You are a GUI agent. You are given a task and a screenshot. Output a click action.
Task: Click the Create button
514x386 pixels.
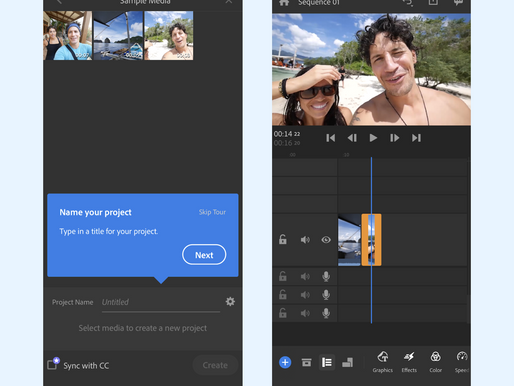[x=215, y=365]
